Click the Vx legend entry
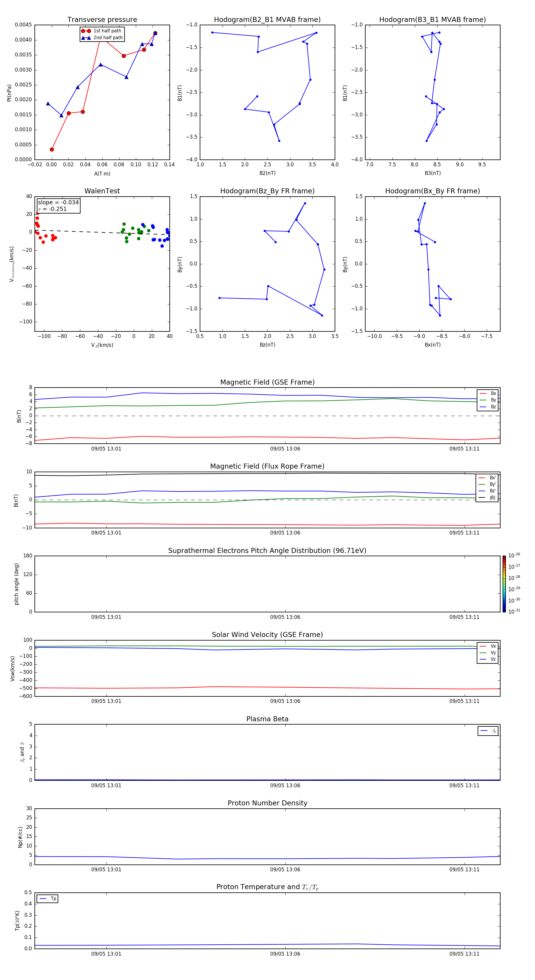The height and width of the screenshot is (980, 535). click(488, 646)
